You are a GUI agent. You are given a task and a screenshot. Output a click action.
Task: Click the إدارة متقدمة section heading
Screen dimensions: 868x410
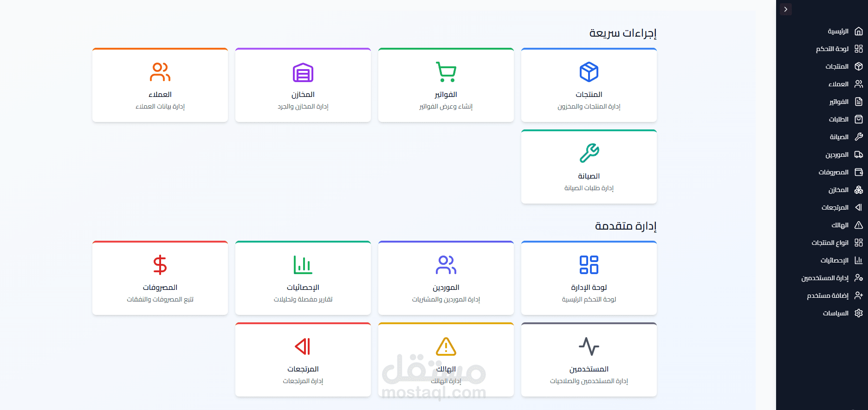tap(626, 226)
